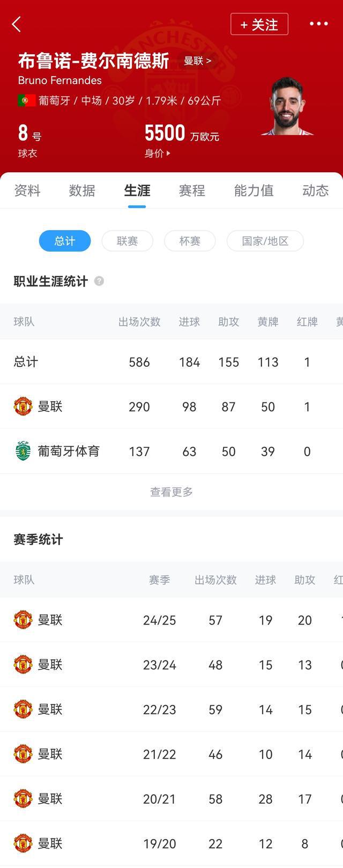Tap the Portugal flag icon
The height and width of the screenshot is (868, 343).
click(26, 100)
